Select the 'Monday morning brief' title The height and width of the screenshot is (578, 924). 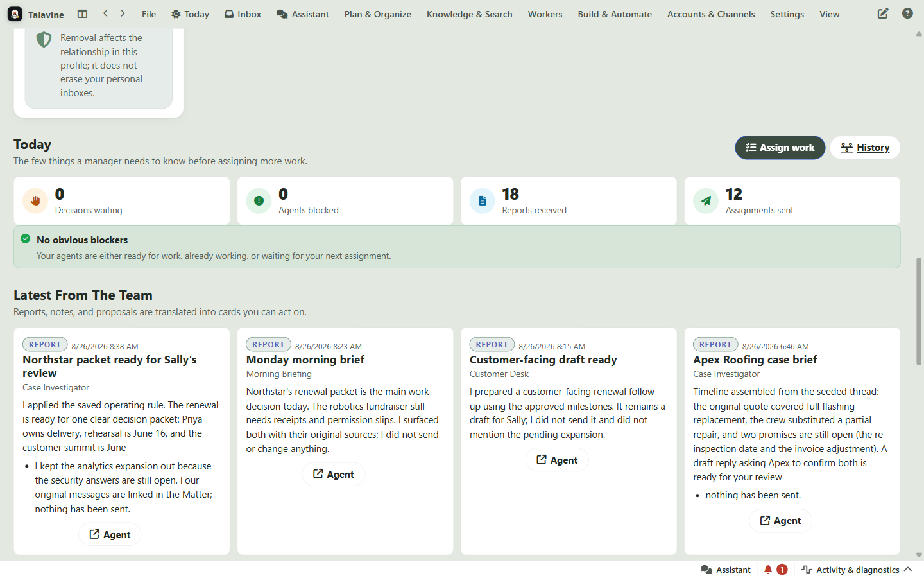(x=305, y=360)
